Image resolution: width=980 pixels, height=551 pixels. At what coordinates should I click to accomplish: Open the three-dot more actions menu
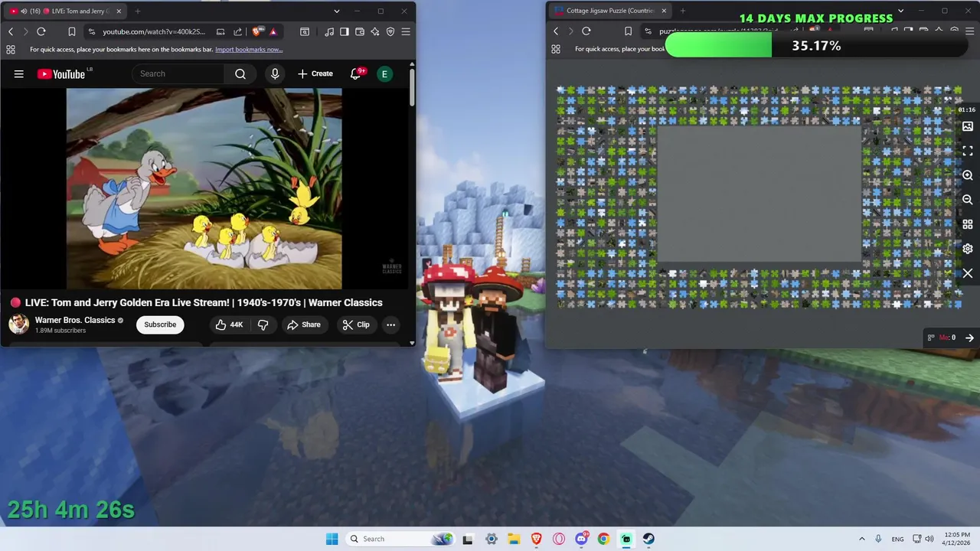(390, 324)
